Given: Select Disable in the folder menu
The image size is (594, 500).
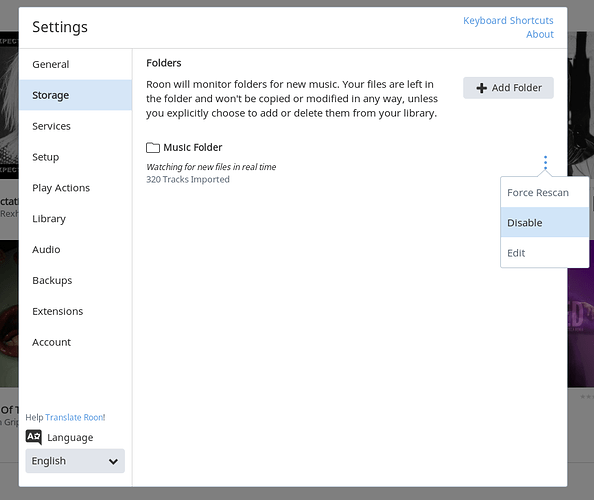Looking at the screenshot, I should [544, 223].
